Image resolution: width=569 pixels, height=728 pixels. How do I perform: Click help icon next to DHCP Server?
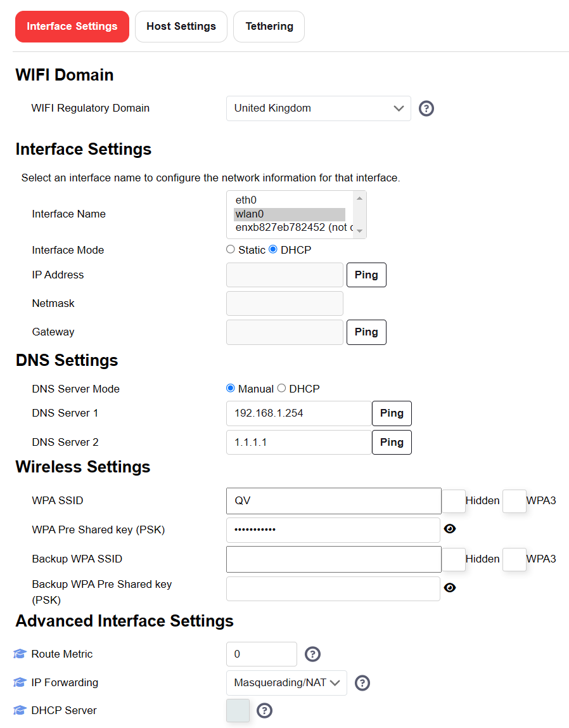(264, 711)
